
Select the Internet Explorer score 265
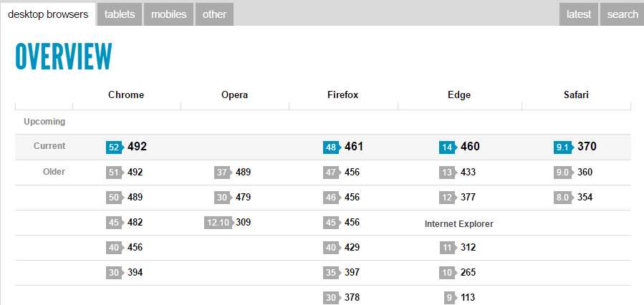468,273
